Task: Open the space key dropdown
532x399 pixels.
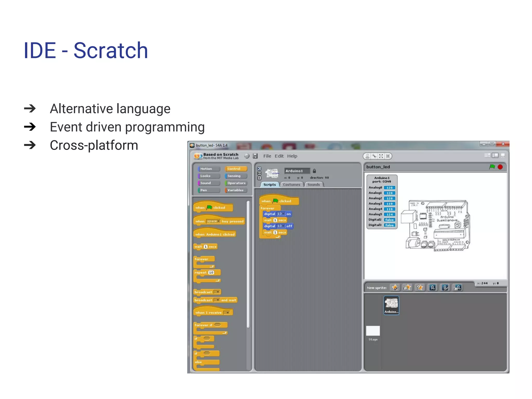Action: [x=218, y=221]
